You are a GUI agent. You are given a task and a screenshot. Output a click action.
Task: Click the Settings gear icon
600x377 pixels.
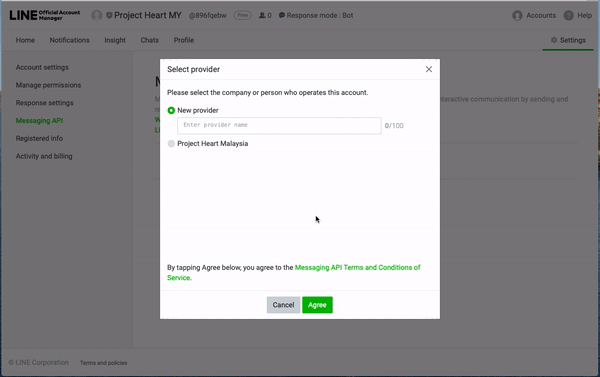point(554,40)
